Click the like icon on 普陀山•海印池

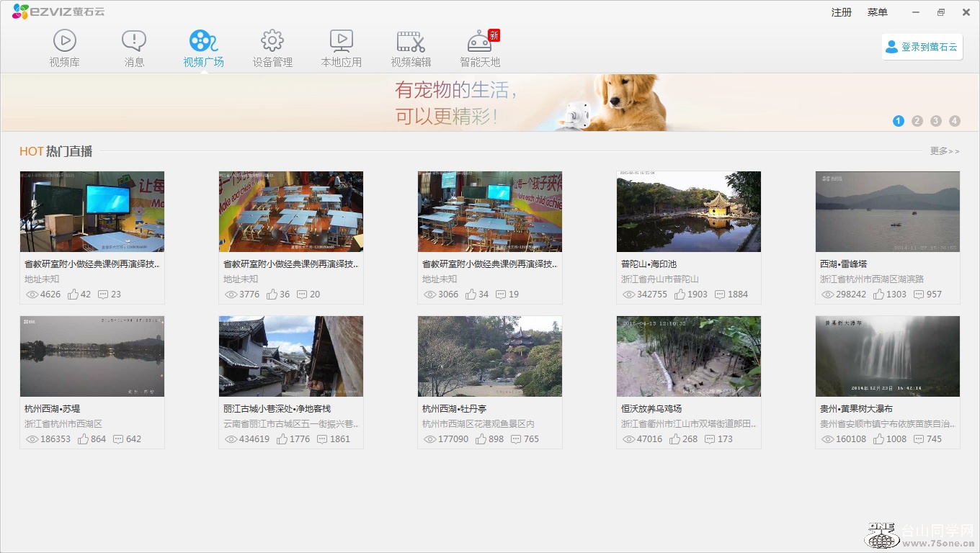680,295
